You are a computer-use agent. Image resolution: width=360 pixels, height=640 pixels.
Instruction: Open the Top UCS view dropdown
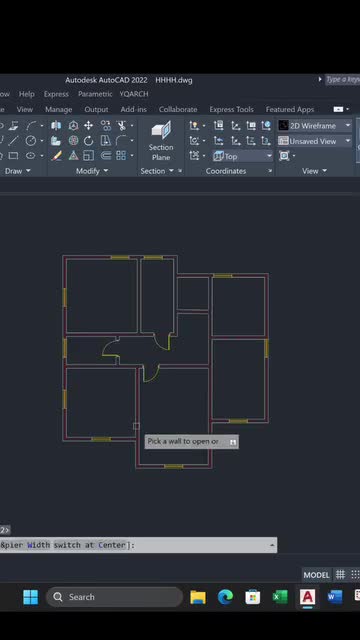pos(242,156)
